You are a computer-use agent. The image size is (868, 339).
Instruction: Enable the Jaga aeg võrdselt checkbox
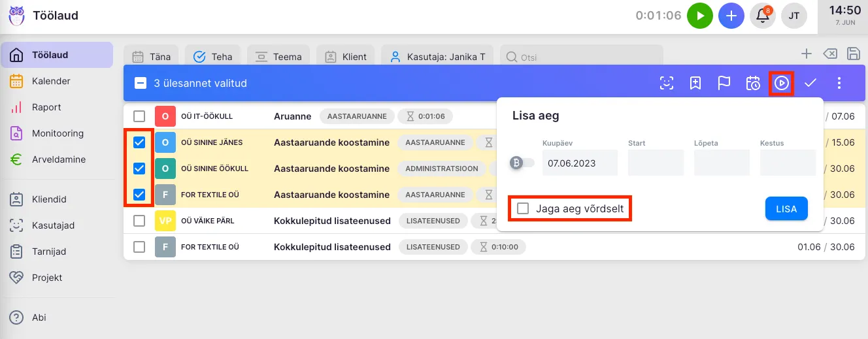tap(523, 209)
